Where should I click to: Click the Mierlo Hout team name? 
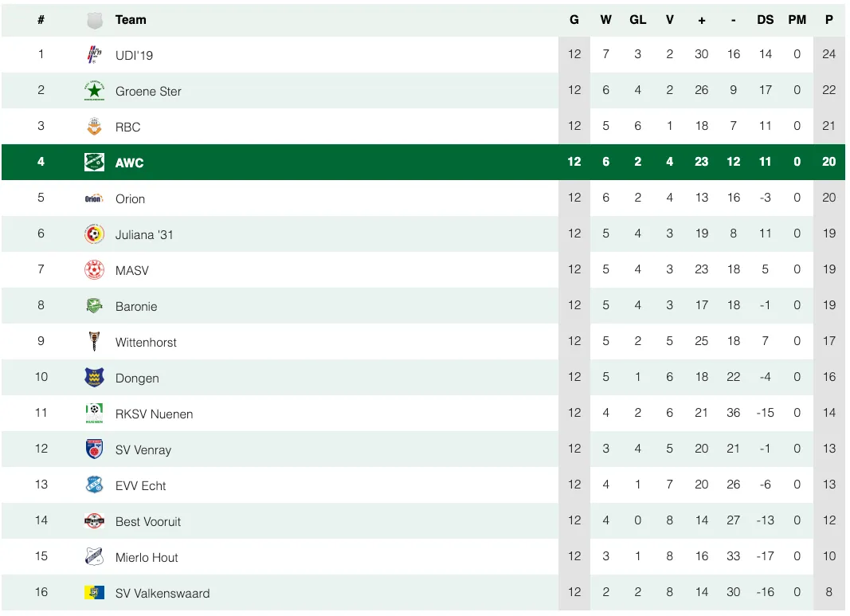147,558
